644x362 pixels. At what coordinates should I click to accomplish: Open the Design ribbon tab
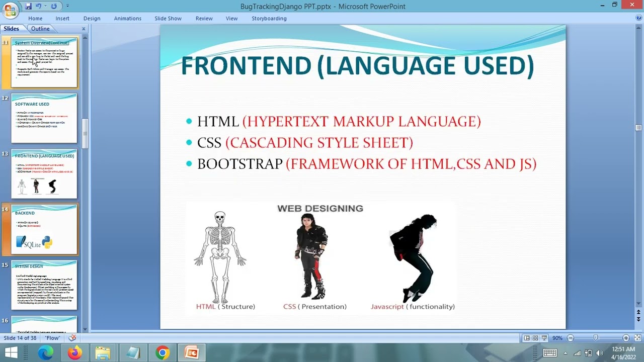point(92,18)
